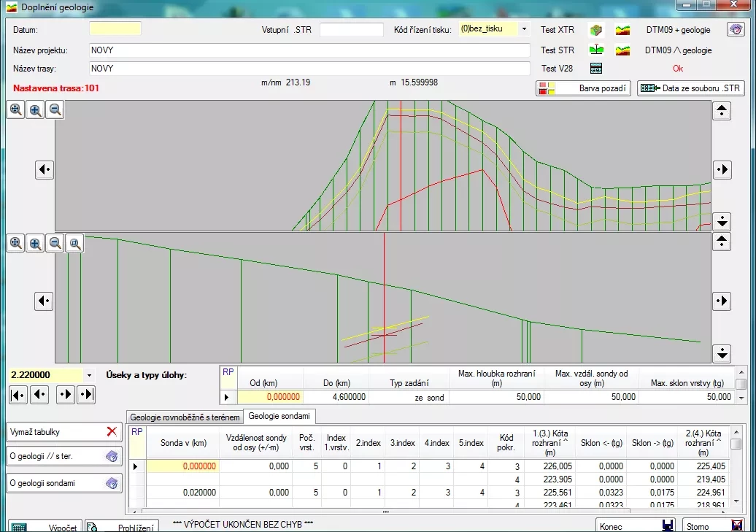The width and height of the screenshot is (756, 532).
Task: Jump to first station with navigation arrow
Action: tap(18, 395)
